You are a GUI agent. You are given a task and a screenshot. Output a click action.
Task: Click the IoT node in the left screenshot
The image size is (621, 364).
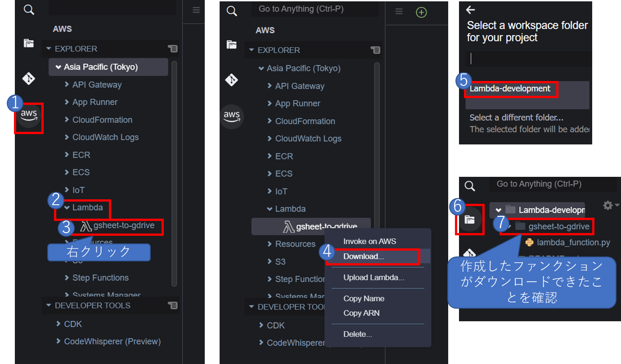pyautogui.click(x=78, y=190)
